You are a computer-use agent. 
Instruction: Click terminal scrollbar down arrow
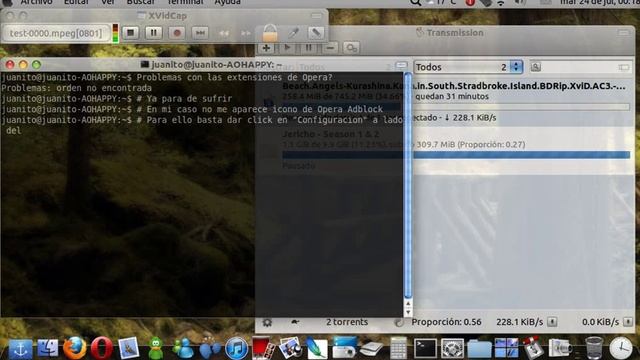(407, 313)
